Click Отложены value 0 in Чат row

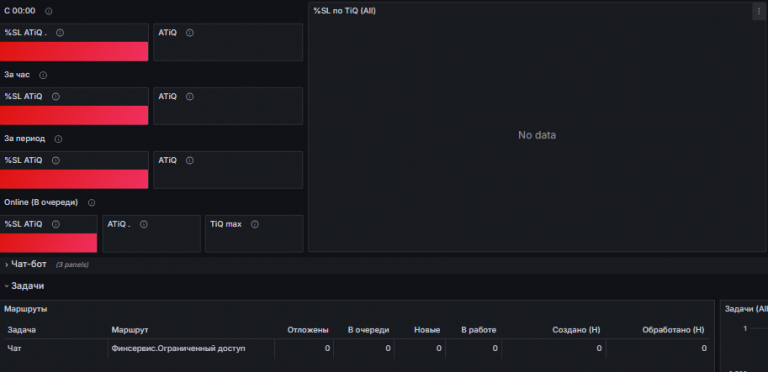[x=327, y=349]
